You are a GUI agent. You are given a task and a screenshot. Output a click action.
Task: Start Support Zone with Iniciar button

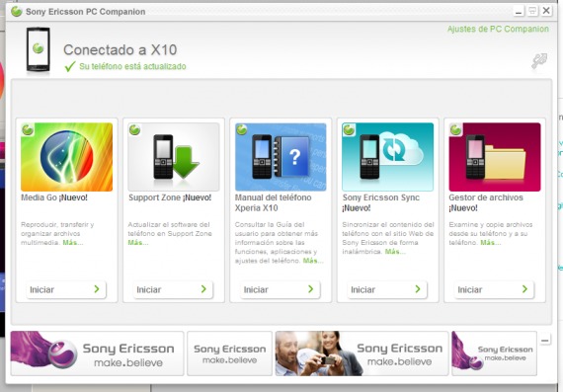pyautogui.click(x=173, y=289)
